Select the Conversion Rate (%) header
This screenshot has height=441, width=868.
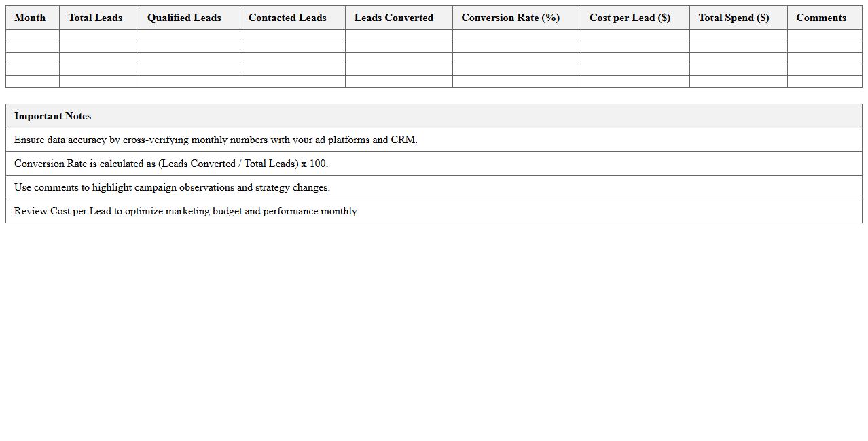(x=510, y=18)
